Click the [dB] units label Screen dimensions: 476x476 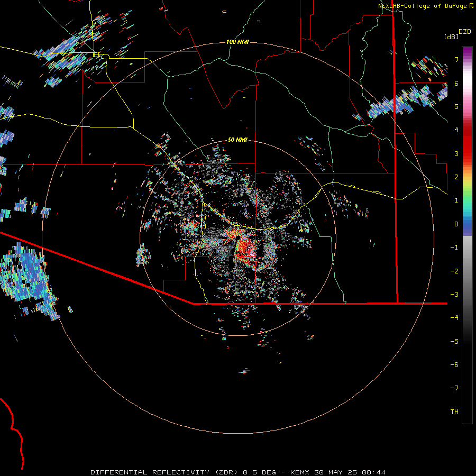click(x=451, y=36)
